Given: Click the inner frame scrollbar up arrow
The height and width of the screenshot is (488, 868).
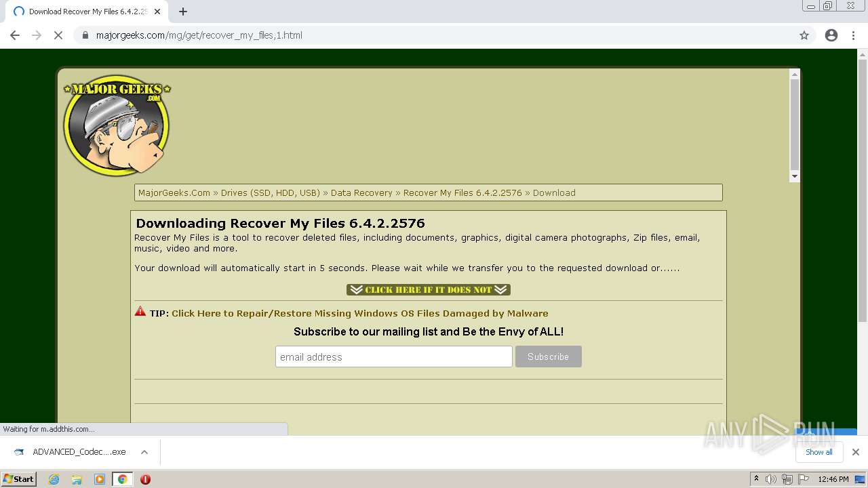Looking at the screenshot, I should 795,74.
